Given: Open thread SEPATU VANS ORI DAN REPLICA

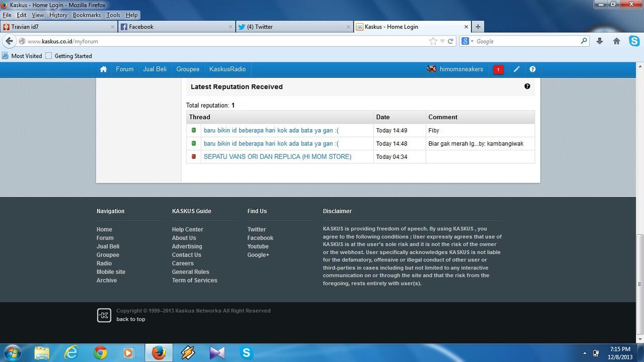Looking at the screenshot, I should (277, 156).
